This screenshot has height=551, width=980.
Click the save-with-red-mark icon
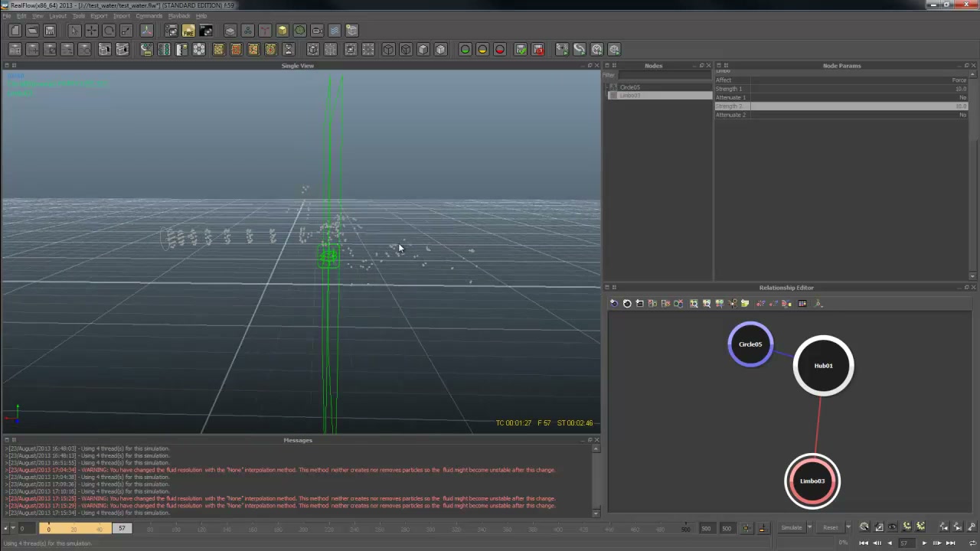[538, 50]
